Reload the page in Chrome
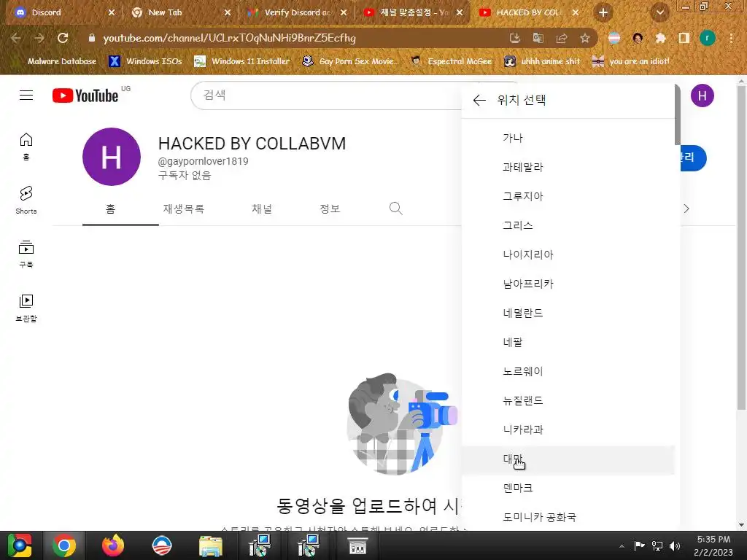 point(63,38)
